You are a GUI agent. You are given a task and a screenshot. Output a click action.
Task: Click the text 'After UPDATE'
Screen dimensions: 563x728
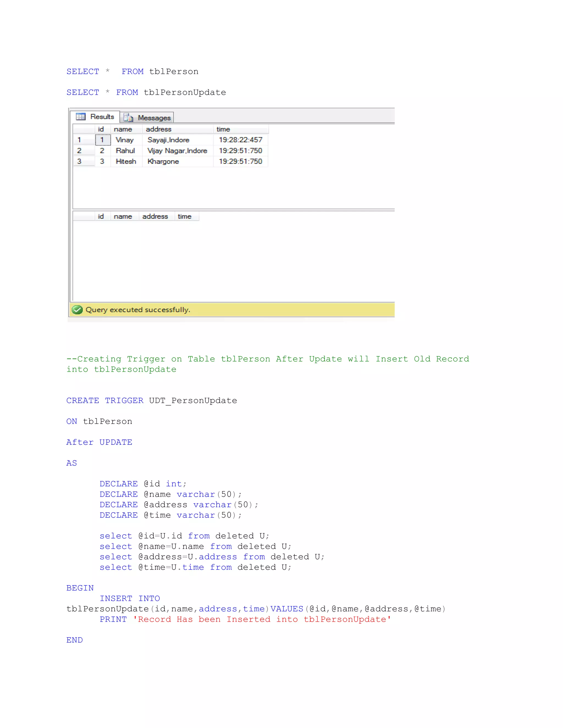click(x=99, y=442)
